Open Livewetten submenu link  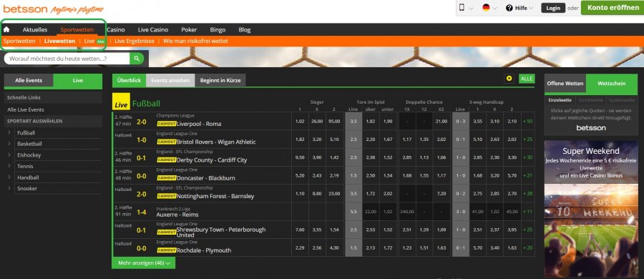point(60,41)
